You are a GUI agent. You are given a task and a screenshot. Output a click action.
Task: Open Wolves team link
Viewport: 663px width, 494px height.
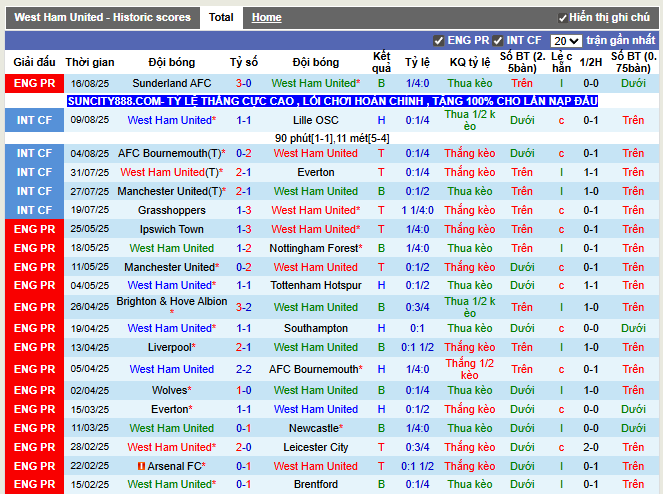click(172, 390)
